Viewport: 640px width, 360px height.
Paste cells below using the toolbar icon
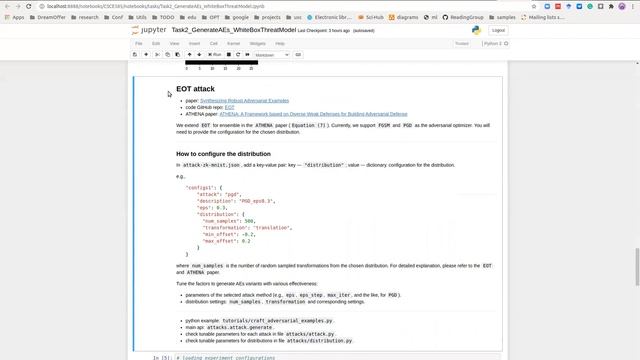[178, 55]
